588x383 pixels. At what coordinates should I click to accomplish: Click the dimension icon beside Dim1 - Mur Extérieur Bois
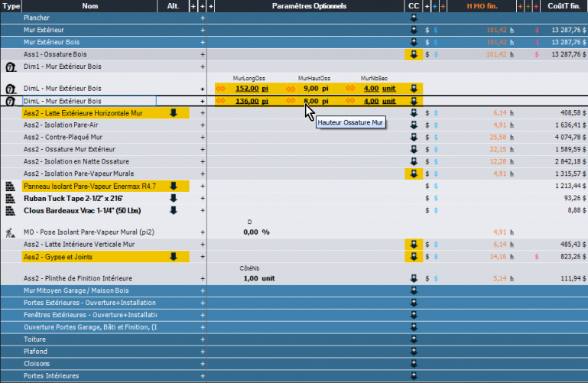[x=11, y=67]
